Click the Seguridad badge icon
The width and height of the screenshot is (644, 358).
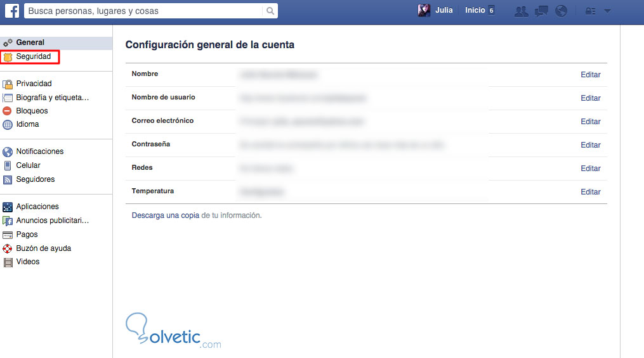(x=8, y=57)
